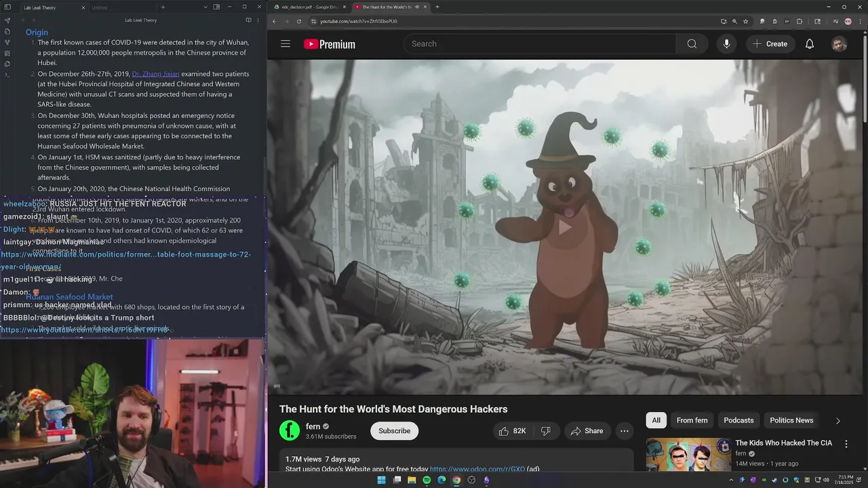Viewport: 868px width, 488px height.
Task: Click the Chrome address bar URL
Action: click(x=359, y=21)
